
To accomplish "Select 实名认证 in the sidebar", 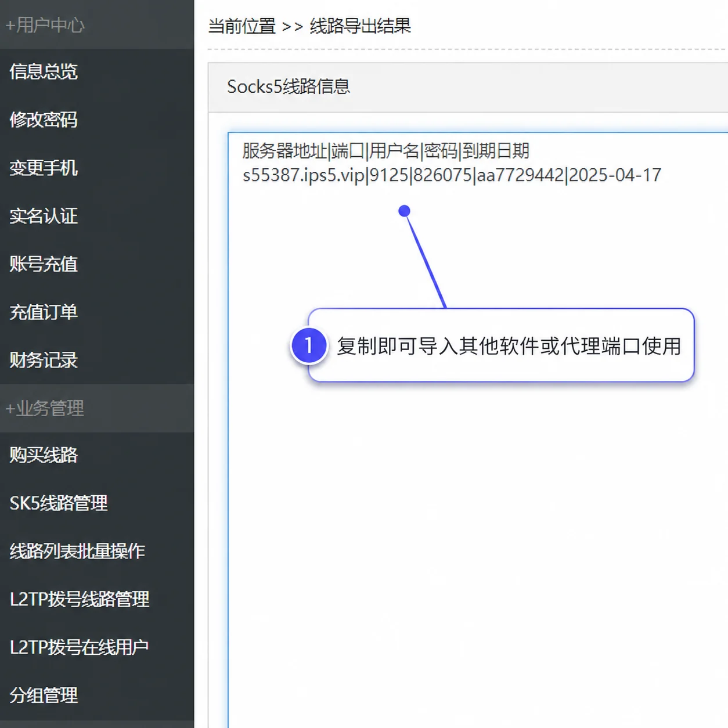I will coord(44,216).
